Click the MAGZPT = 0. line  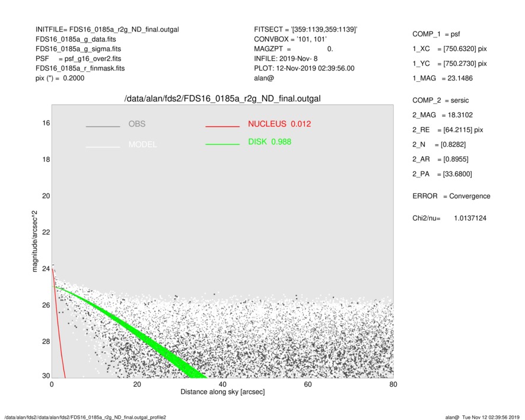pyautogui.click(x=294, y=49)
